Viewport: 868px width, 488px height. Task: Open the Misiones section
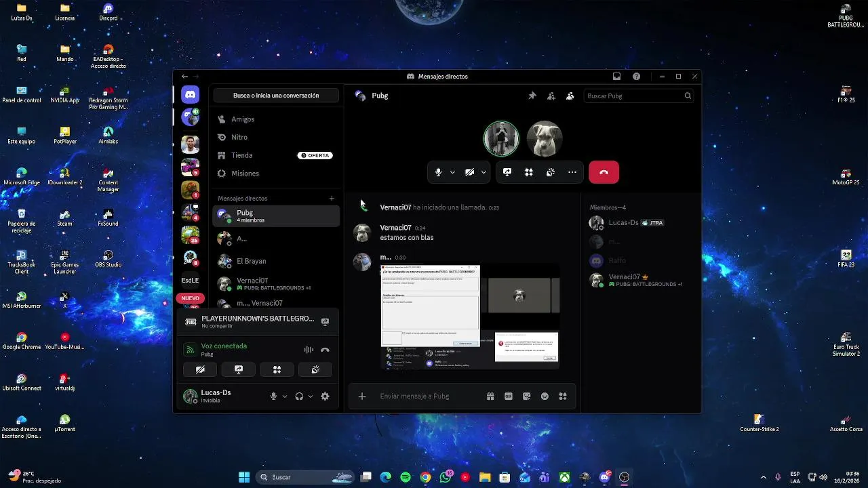tap(276, 174)
